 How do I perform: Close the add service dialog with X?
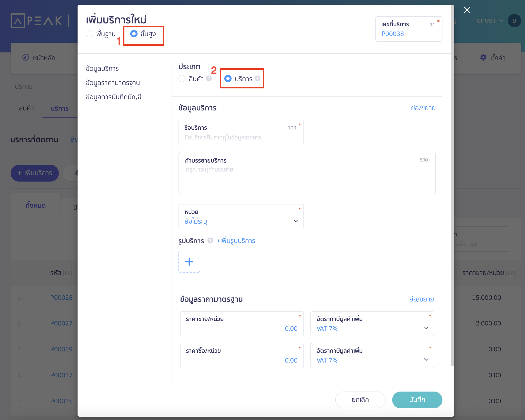(467, 10)
